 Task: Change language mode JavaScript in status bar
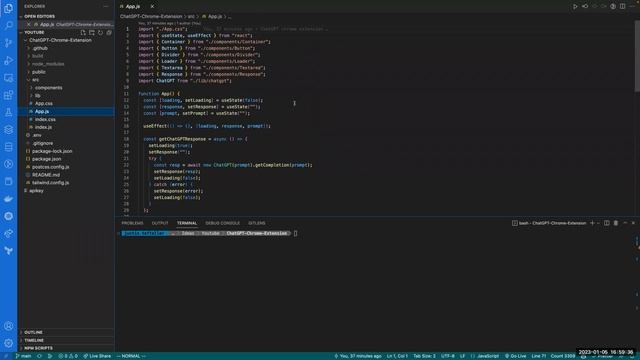point(488,356)
